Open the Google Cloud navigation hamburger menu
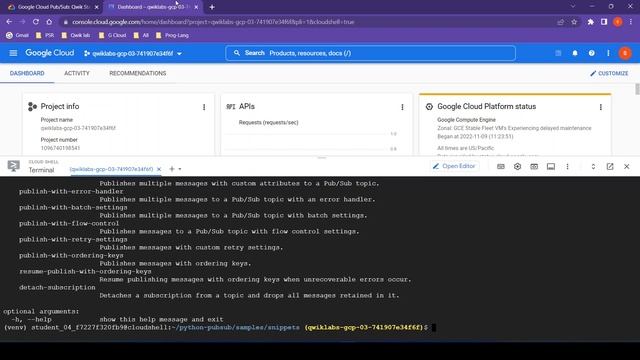Image resolution: width=640 pixels, height=360 pixels. (13, 53)
